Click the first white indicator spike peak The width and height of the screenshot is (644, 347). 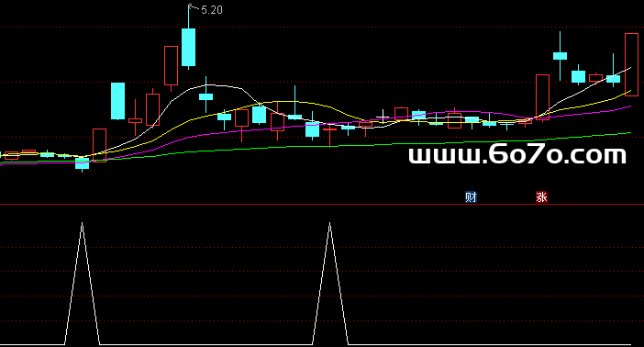pyautogui.click(x=83, y=224)
